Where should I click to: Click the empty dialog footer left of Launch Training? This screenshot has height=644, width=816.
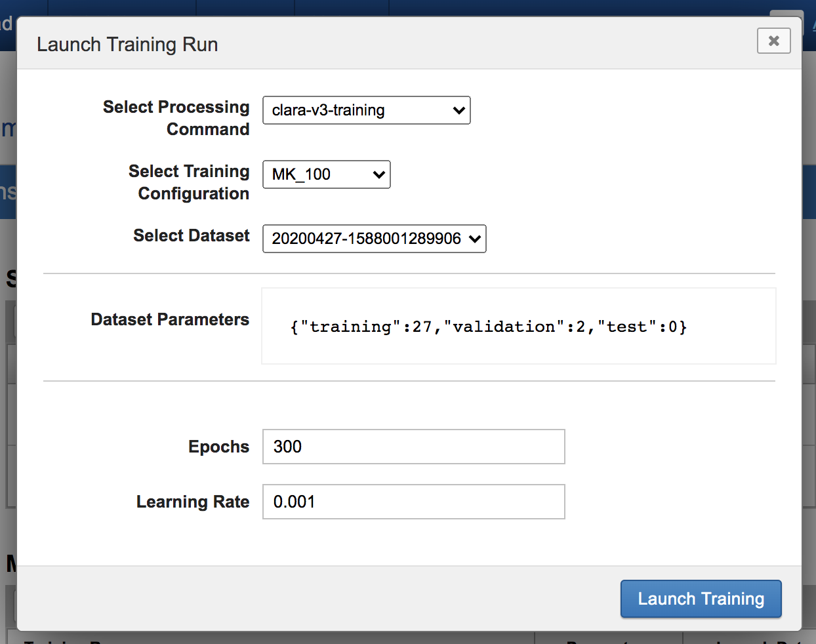[315, 599]
